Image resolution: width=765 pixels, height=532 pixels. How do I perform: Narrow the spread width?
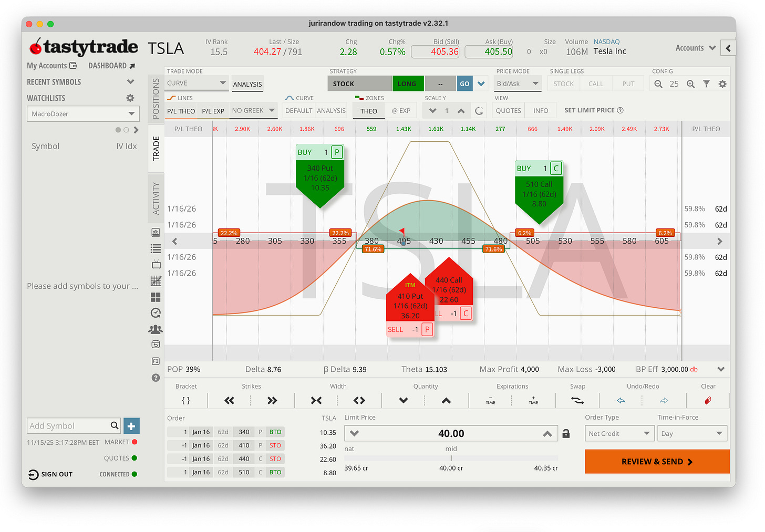click(316, 400)
